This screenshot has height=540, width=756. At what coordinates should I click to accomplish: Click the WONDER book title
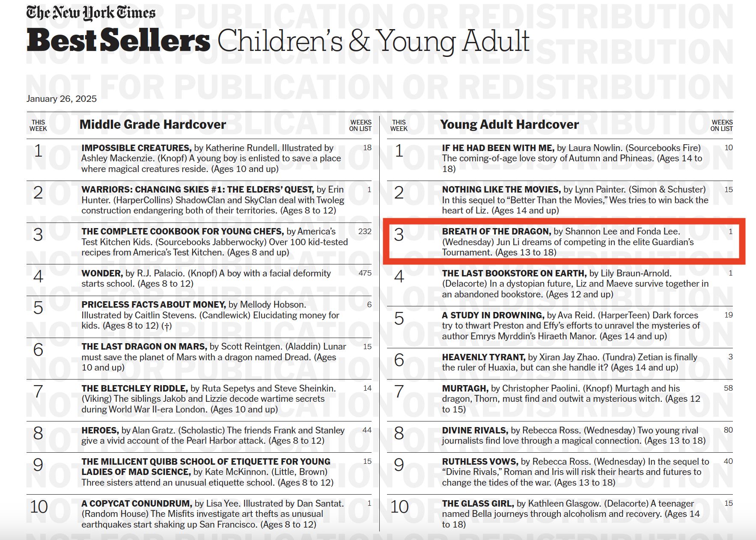pyautogui.click(x=102, y=273)
